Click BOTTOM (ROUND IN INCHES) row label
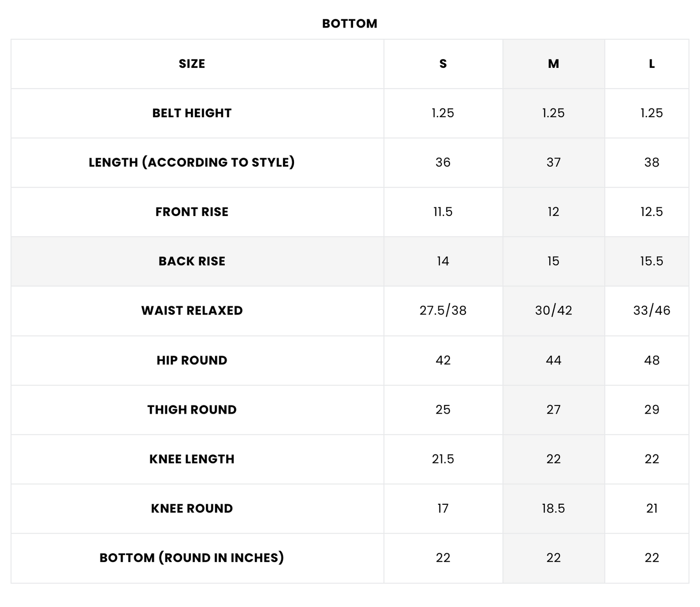Image resolution: width=700 pixels, height=607 pixels. point(192,558)
